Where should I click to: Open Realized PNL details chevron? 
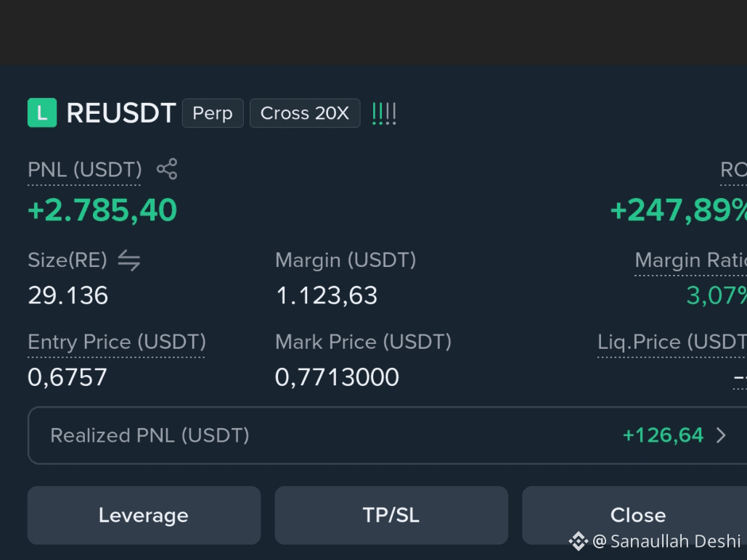[722, 435]
